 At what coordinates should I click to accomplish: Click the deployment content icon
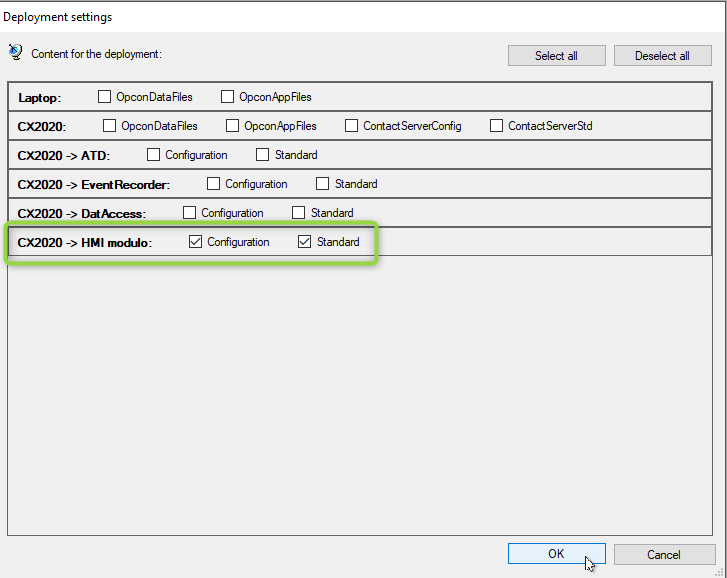[15, 52]
